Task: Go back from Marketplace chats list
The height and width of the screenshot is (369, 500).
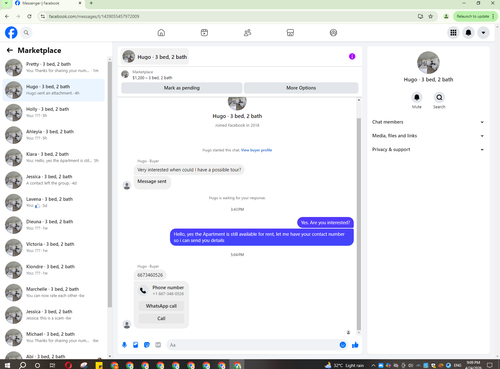Action: click(x=10, y=50)
